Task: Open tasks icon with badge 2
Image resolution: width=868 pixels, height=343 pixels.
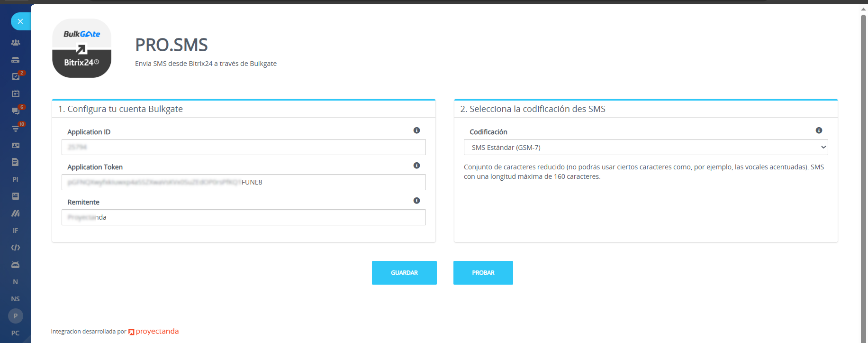Action: (16, 77)
